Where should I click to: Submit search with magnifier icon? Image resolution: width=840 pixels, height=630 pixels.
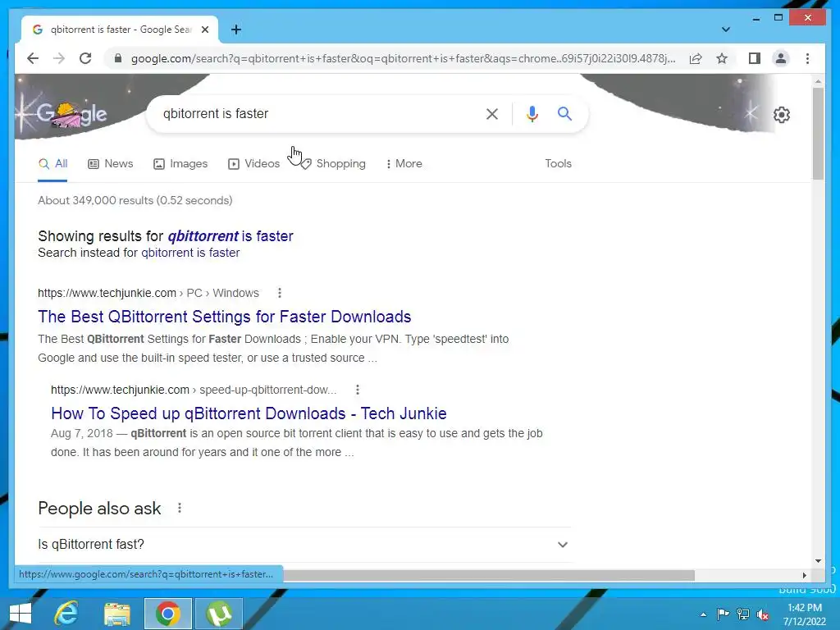point(564,113)
